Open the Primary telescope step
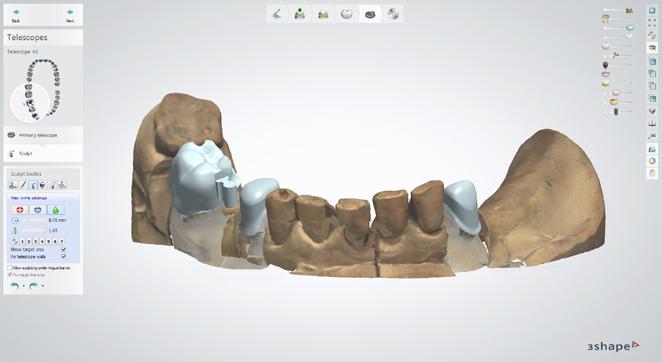 tap(43, 135)
